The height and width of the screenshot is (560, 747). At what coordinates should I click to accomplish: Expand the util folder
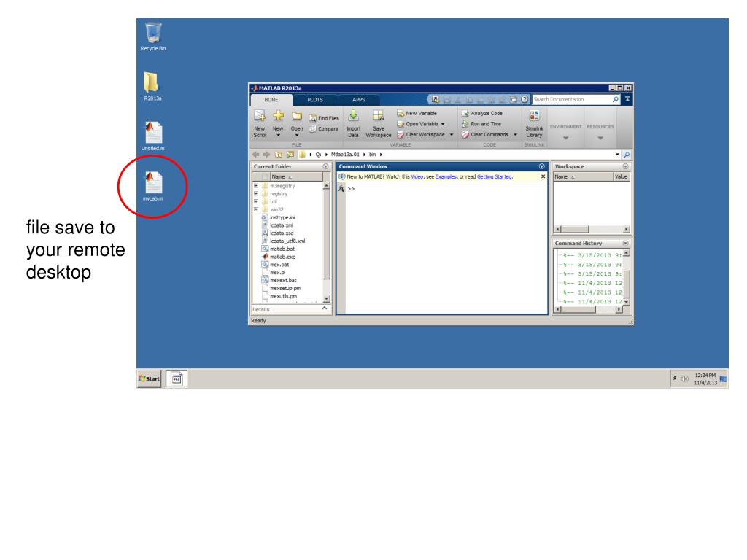256,201
